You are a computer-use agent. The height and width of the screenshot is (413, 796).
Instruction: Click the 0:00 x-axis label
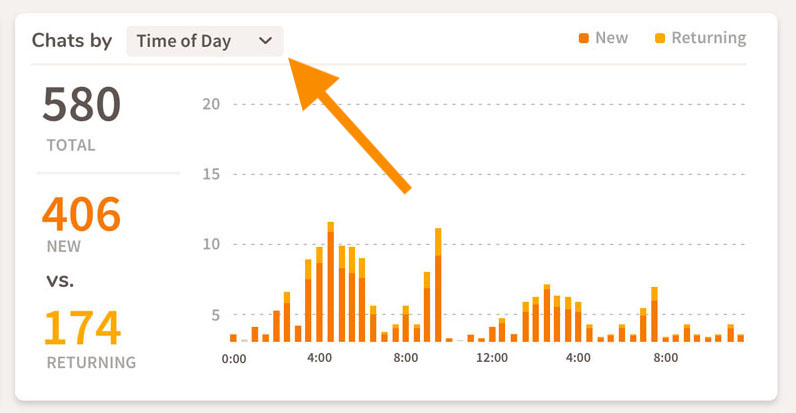pos(233,357)
